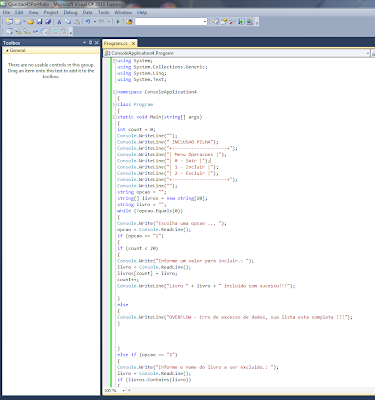Click the 'if (count < 20)' line
The height and width of the screenshot is (400, 375).
point(138,248)
